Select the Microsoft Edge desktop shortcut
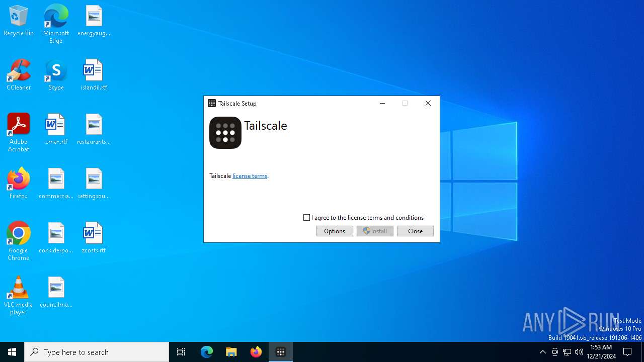This screenshot has width=644, height=362. coord(56,24)
